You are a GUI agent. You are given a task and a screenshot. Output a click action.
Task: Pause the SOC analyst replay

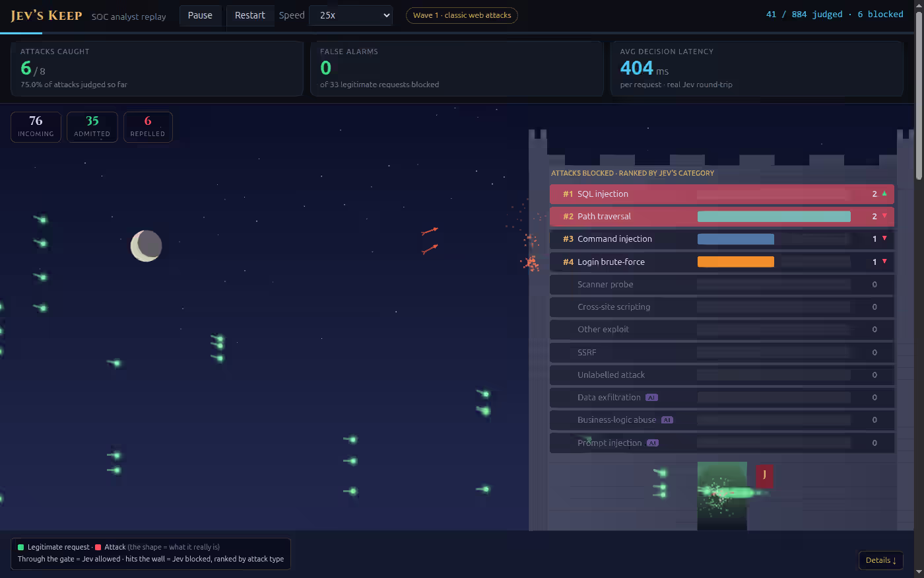200,15
